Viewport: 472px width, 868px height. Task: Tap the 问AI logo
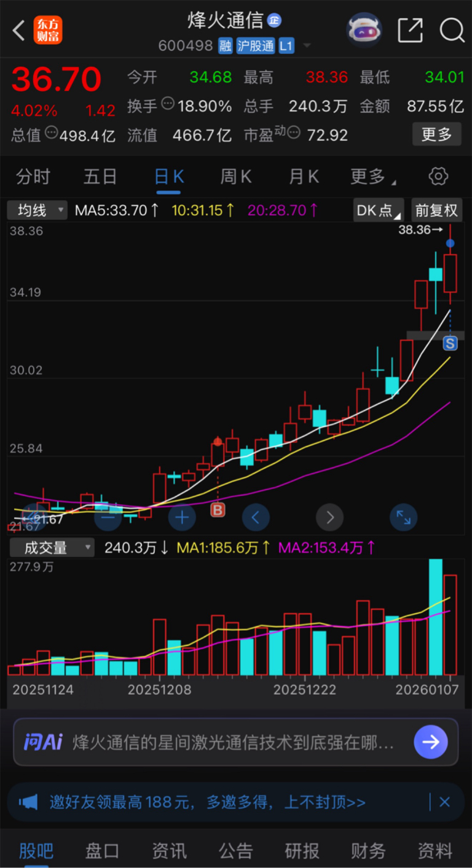tap(43, 742)
